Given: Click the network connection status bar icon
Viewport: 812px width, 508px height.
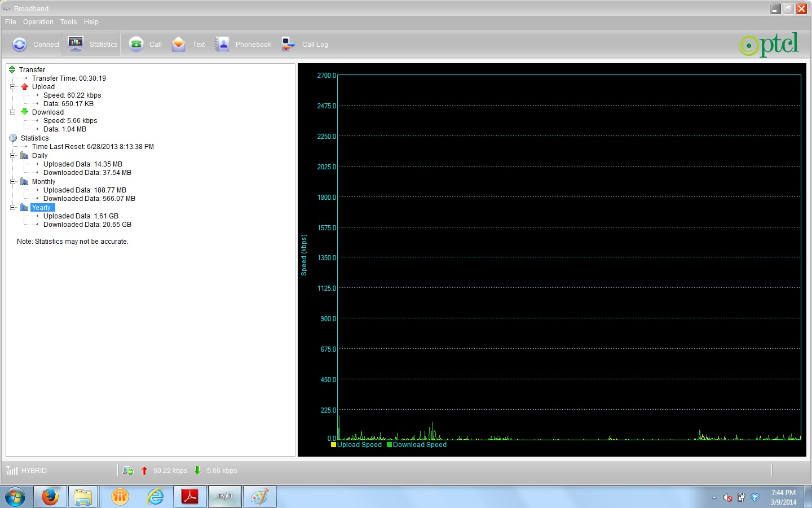Looking at the screenshot, I should pyautogui.click(x=128, y=471).
